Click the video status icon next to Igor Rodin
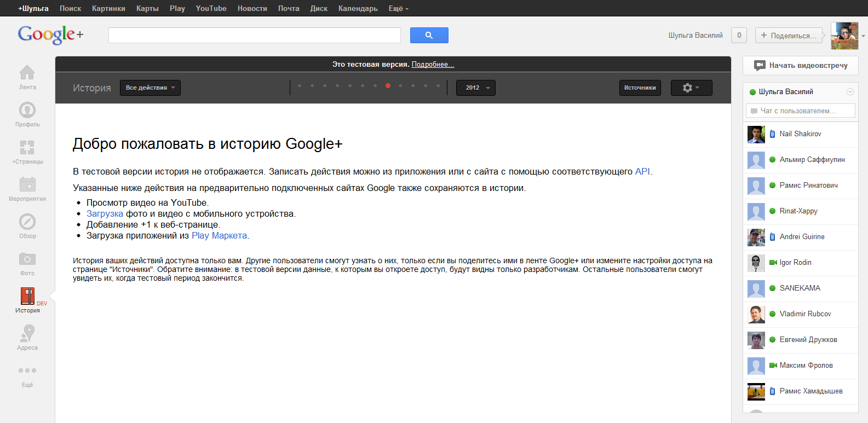 coord(773,263)
